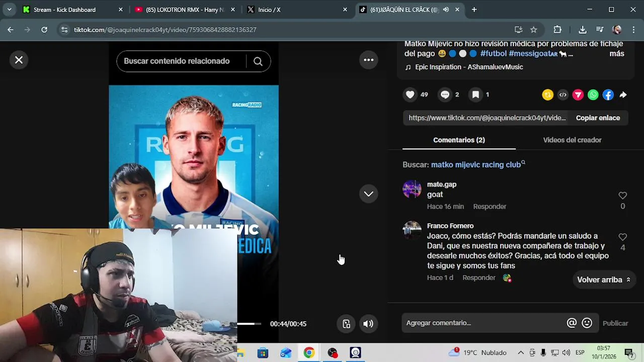644x362 pixels.
Task: Go back in browser history
Action: pyautogui.click(x=11, y=30)
